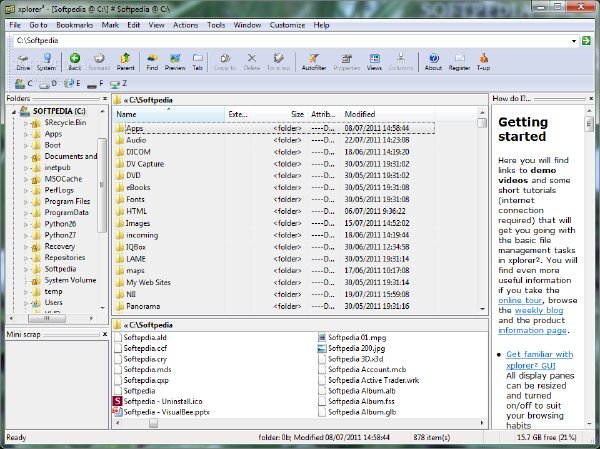Open the About toolbar icon

(x=434, y=62)
